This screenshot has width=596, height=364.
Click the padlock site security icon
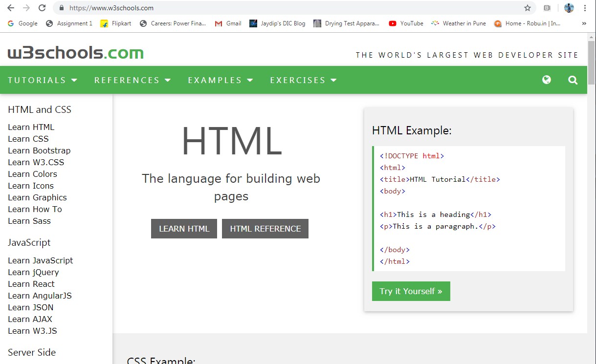(x=62, y=8)
